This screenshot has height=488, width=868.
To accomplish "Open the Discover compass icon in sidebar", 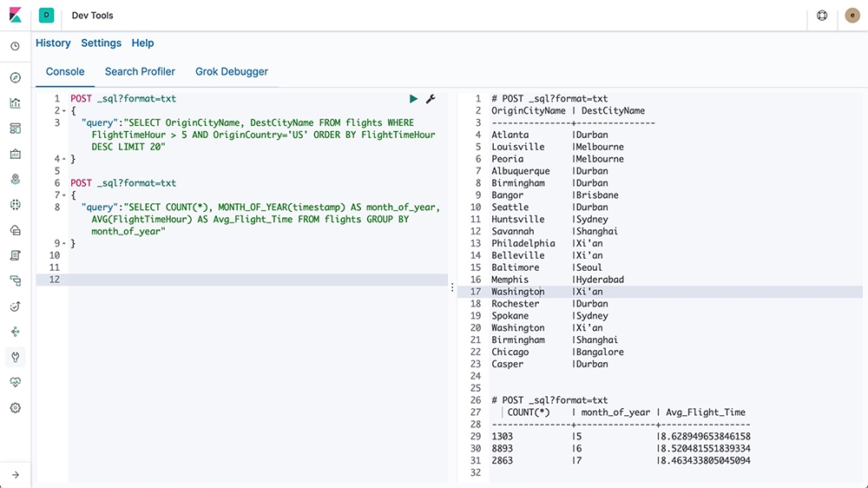I will tap(15, 77).
